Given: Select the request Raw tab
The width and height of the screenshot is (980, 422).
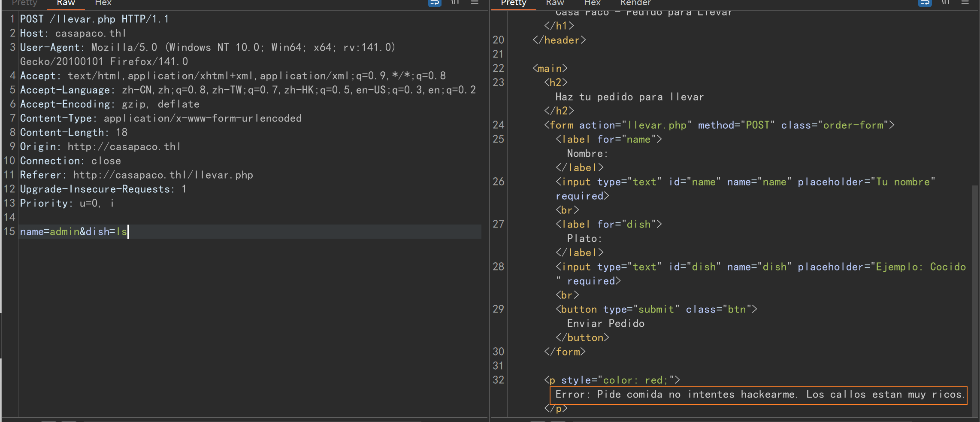Looking at the screenshot, I should 66,3.
